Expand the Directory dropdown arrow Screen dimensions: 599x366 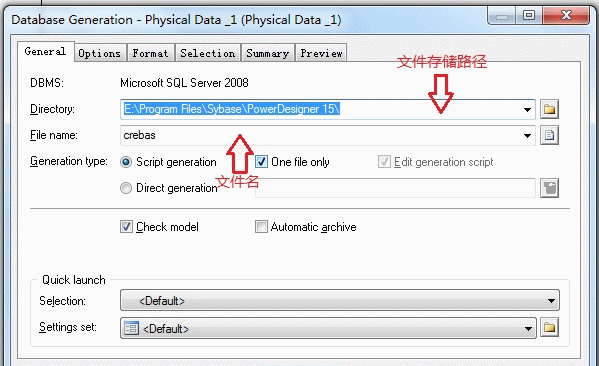(x=527, y=110)
